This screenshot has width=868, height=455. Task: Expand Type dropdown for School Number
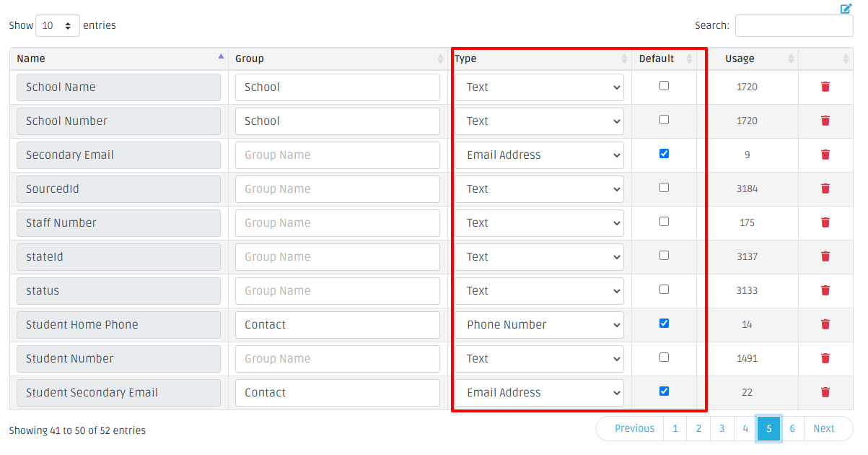coord(539,121)
